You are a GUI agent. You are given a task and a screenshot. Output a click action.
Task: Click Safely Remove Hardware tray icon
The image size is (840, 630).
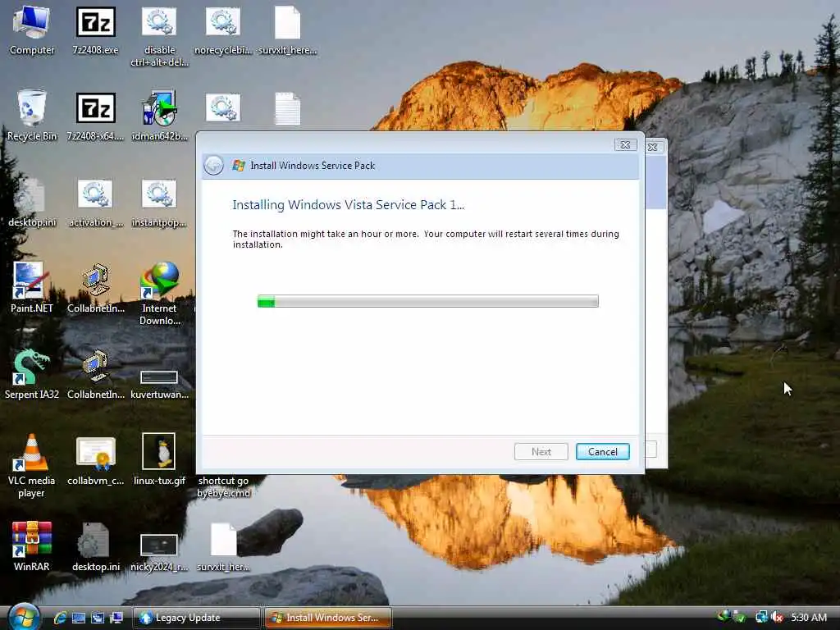tap(740, 617)
